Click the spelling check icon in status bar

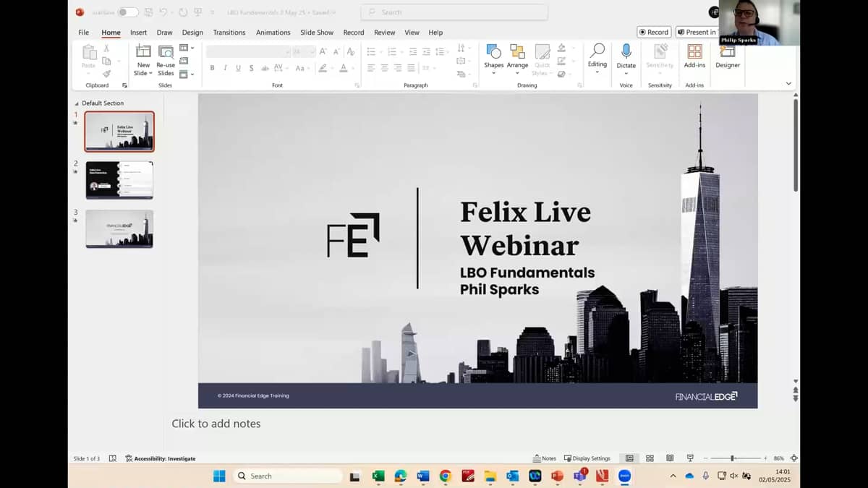pyautogui.click(x=113, y=458)
